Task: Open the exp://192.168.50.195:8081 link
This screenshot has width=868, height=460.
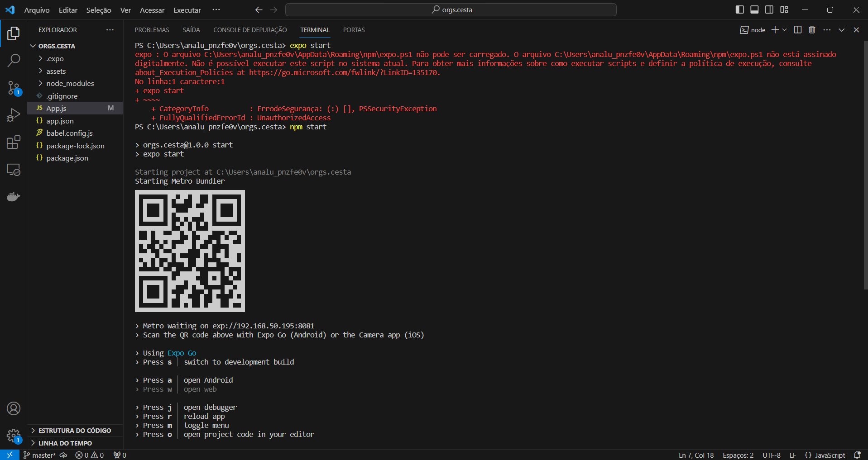Action: (x=263, y=326)
